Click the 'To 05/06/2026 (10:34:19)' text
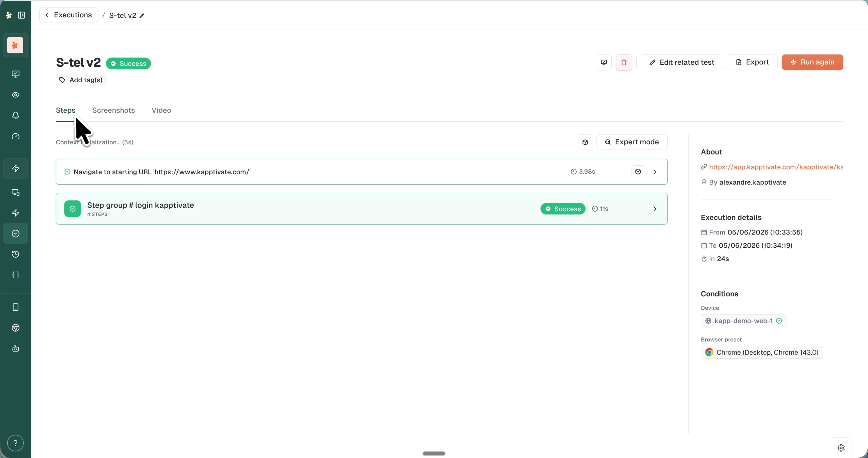This screenshot has height=458, width=868. 751,246
